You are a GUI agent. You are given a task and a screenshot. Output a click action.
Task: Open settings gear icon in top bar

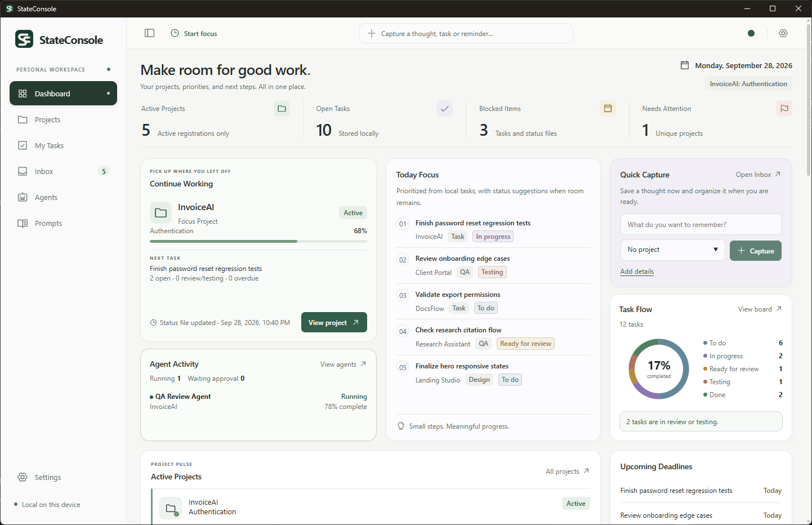tap(783, 33)
